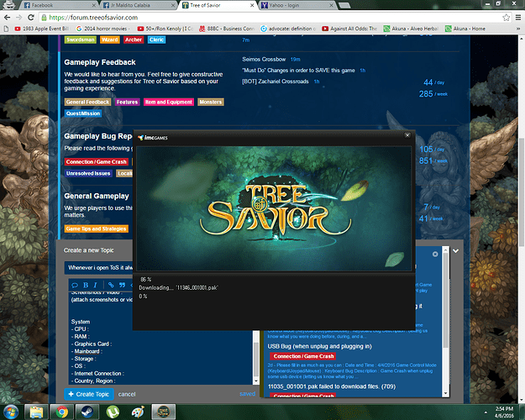Collapse the composer with the chevron arrow

455,250
